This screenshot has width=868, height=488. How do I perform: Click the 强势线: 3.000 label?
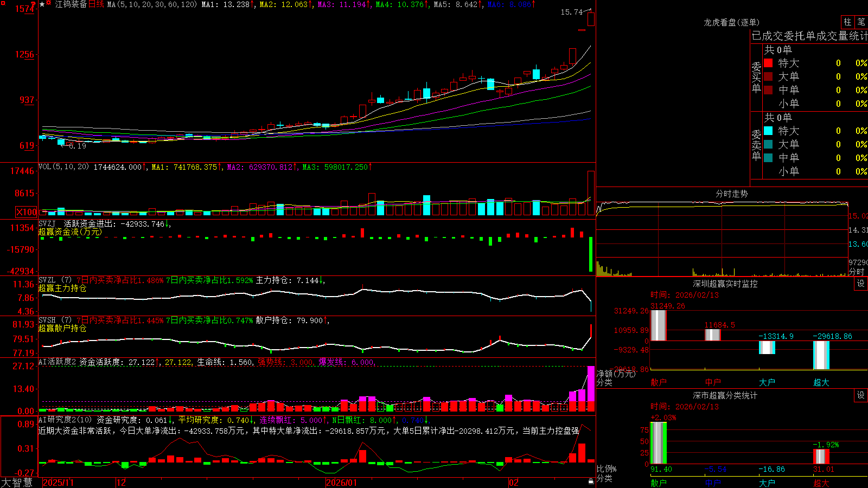click(x=285, y=362)
